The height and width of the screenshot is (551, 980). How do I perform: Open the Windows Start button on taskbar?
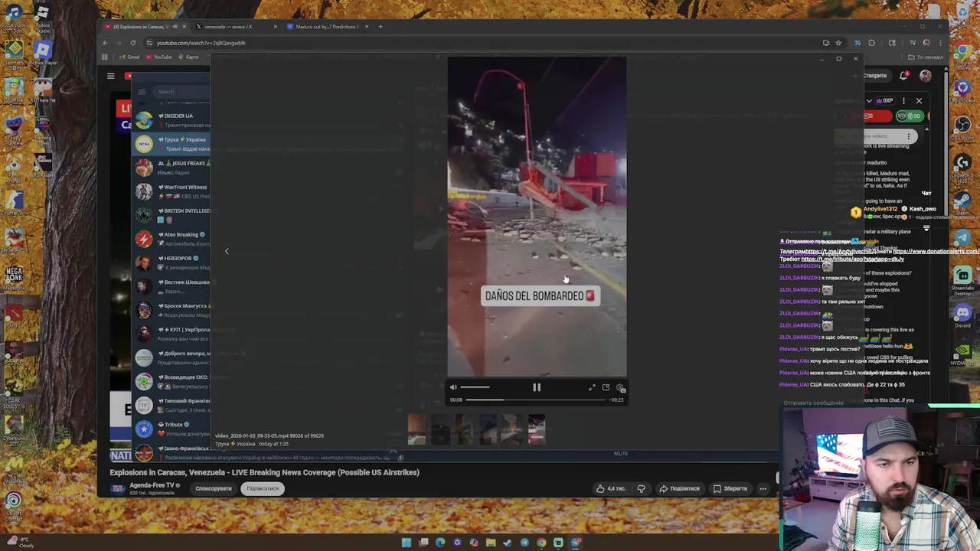point(407,543)
